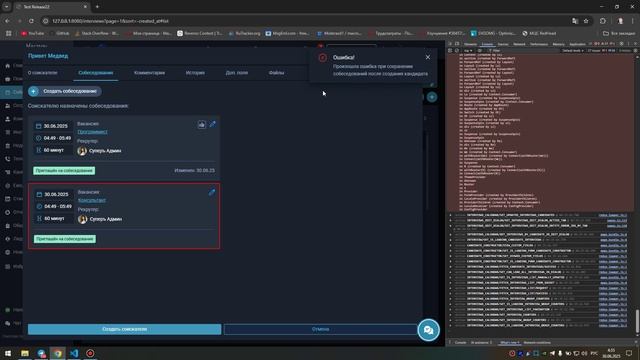Viewport: 640px width, 360px height.
Task: Open the О соискателе tab
Action: [x=42, y=73]
